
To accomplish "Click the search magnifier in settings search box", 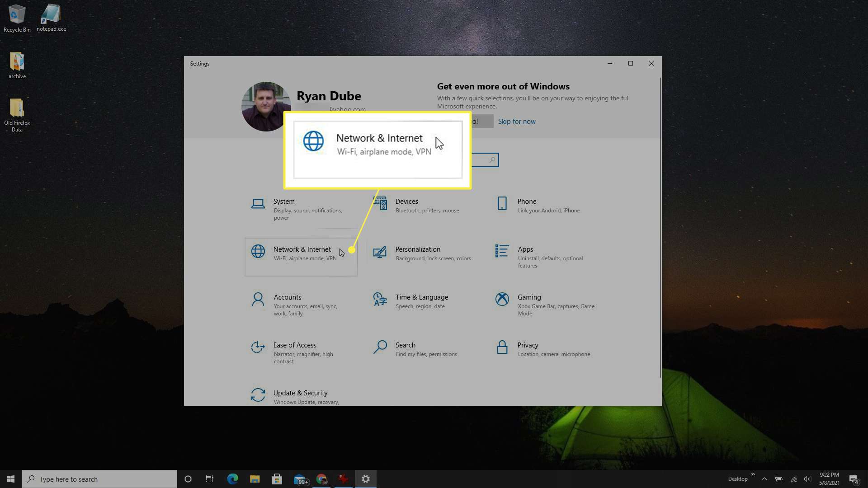I will tap(492, 160).
